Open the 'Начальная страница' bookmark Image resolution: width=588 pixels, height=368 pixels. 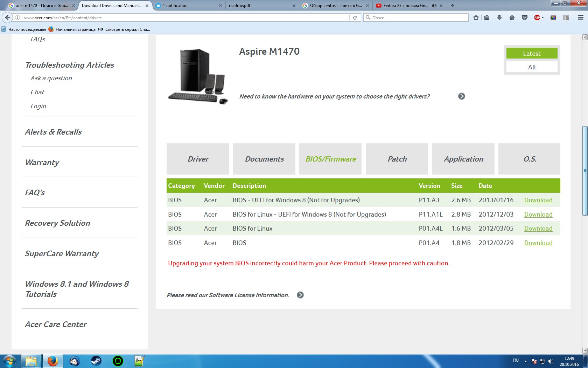72,29
